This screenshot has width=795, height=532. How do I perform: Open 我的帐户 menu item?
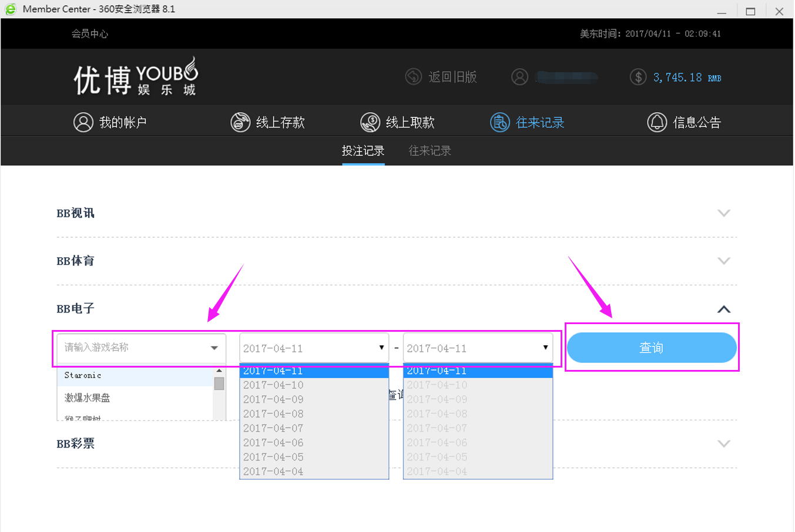tap(110, 122)
